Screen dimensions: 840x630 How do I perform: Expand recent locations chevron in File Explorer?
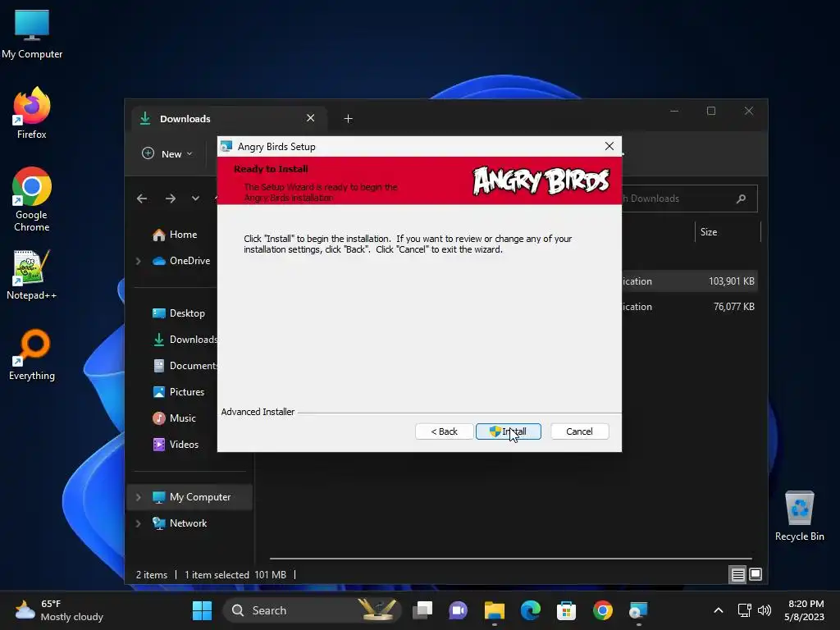click(x=195, y=199)
